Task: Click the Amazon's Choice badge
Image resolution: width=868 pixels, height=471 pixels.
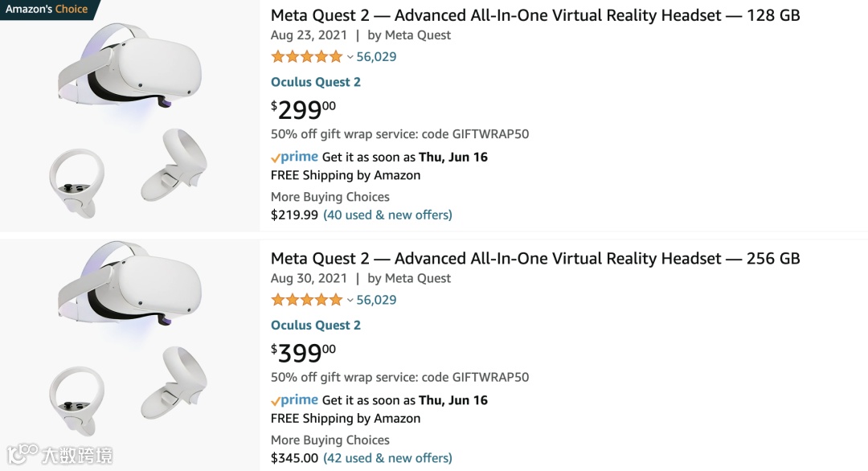Action: 47,10
